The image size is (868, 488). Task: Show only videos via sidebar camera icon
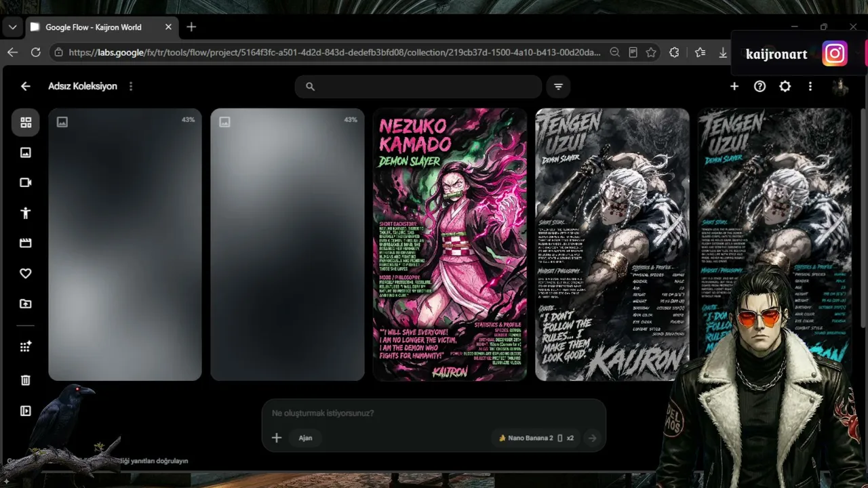26,182
